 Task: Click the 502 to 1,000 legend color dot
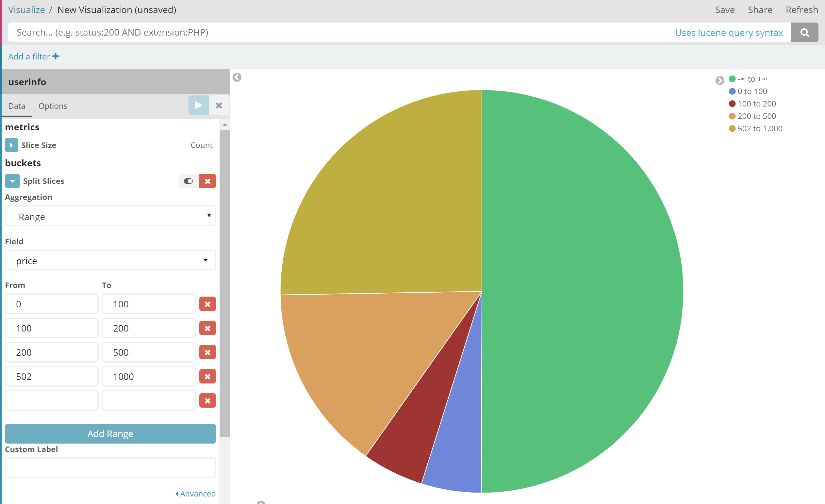pos(732,128)
